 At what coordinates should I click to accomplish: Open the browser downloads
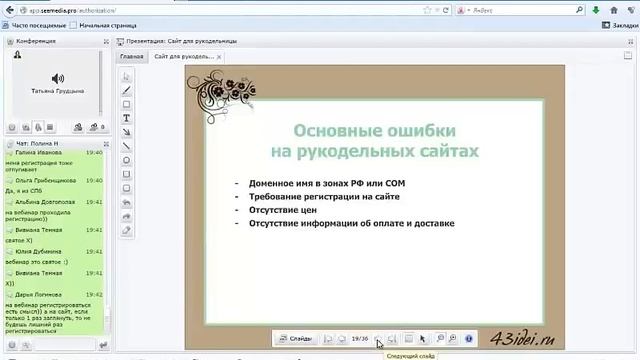[596, 10]
